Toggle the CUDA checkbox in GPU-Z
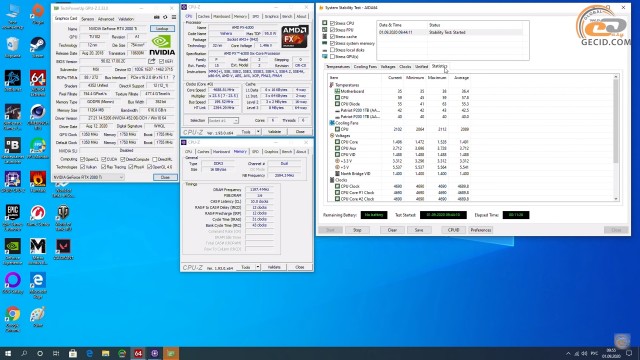 [104, 159]
